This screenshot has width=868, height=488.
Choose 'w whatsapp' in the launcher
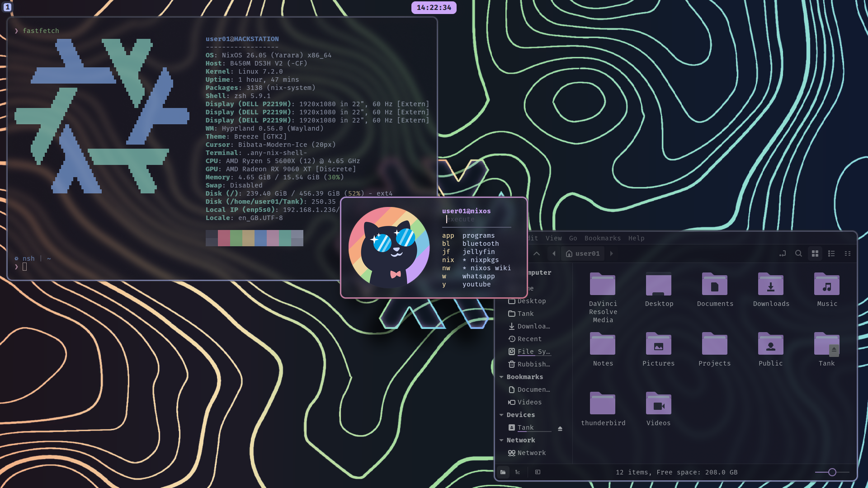[x=468, y=276]
